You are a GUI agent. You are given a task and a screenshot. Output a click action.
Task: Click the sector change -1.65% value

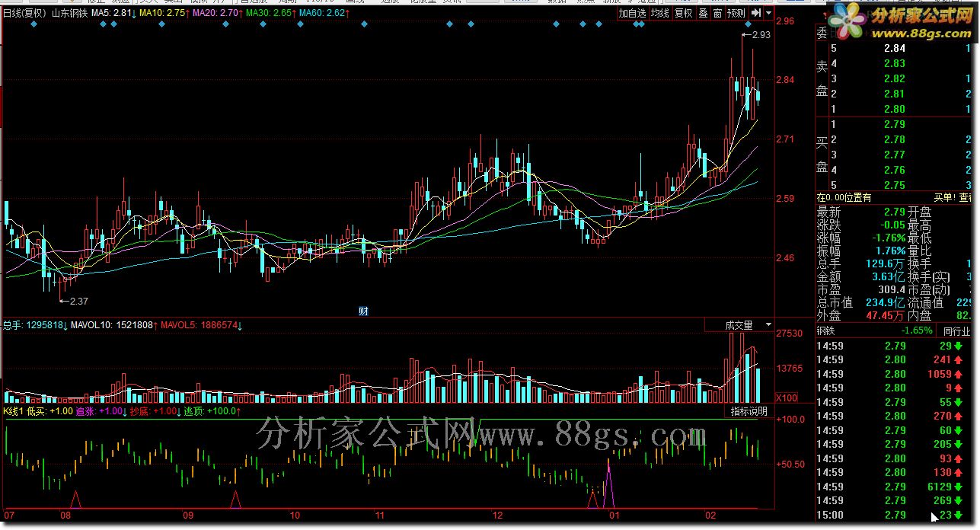(x=917, y=330)
